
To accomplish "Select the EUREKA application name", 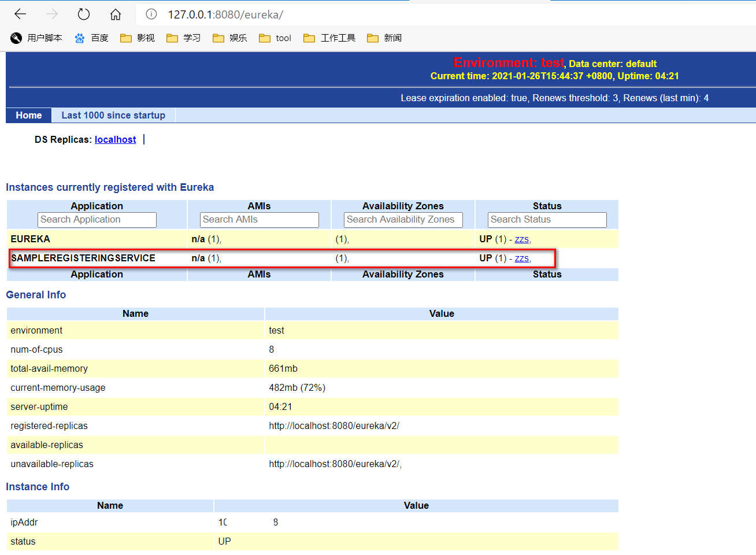I will click(x=31, y=239).
